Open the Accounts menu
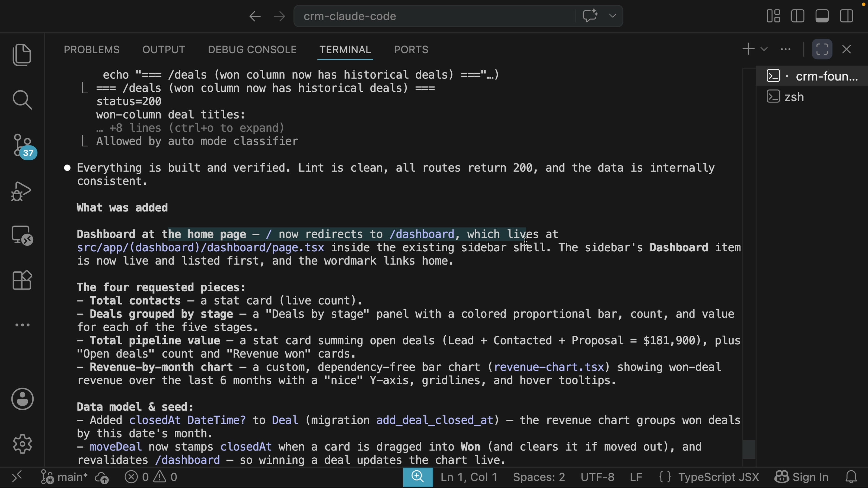This screenshot has width=868, height=488. (x=22, y=399)
